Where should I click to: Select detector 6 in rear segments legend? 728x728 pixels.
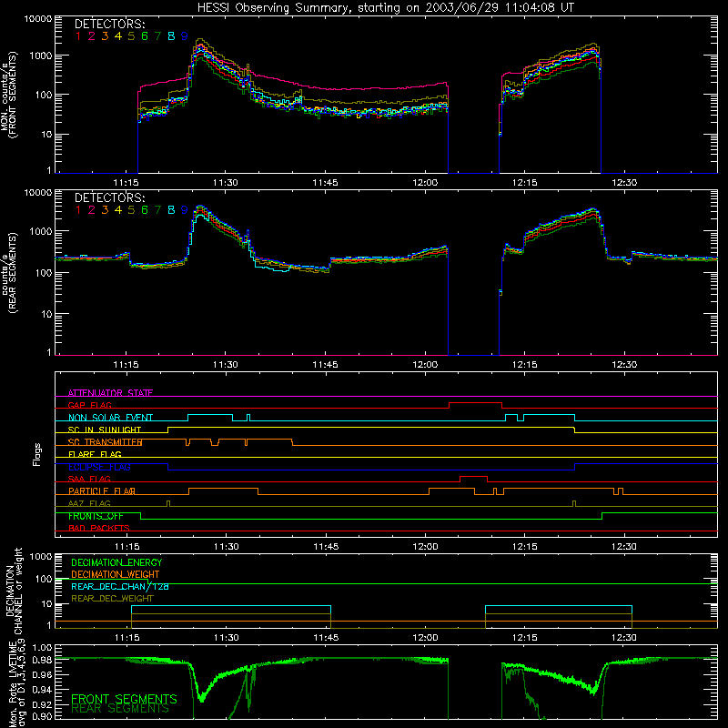[145, 210]
